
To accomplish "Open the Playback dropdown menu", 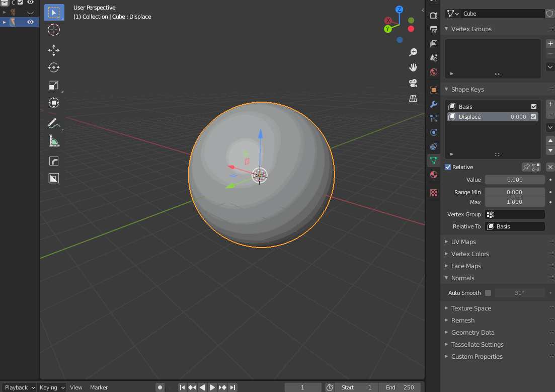I will click(19, 387).
